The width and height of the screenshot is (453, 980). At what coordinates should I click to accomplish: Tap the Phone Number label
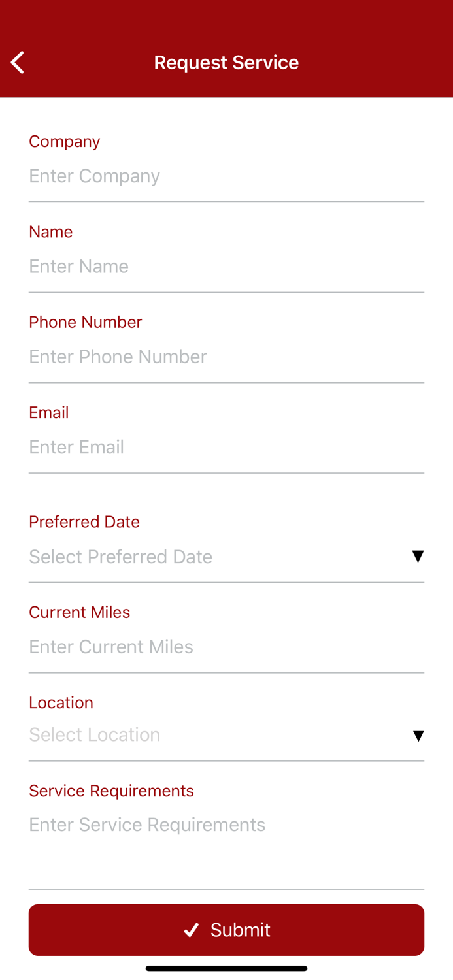coord(86,322)
